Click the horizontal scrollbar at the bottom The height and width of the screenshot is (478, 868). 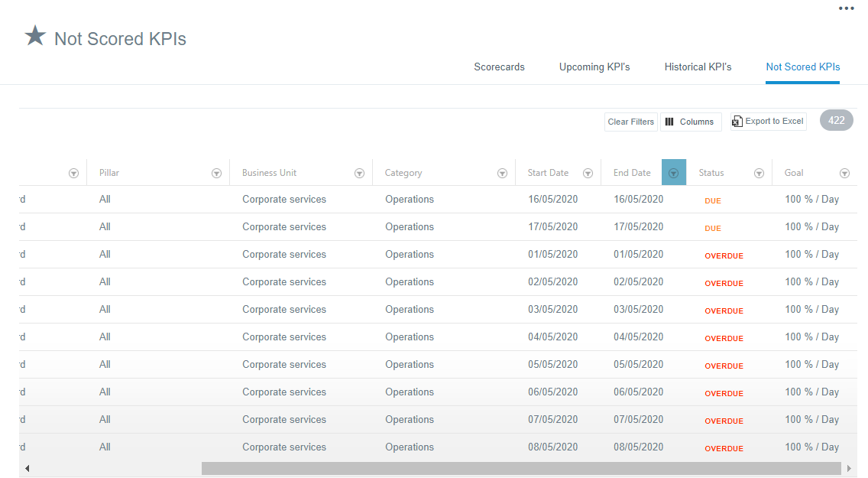tap(520, 467)
